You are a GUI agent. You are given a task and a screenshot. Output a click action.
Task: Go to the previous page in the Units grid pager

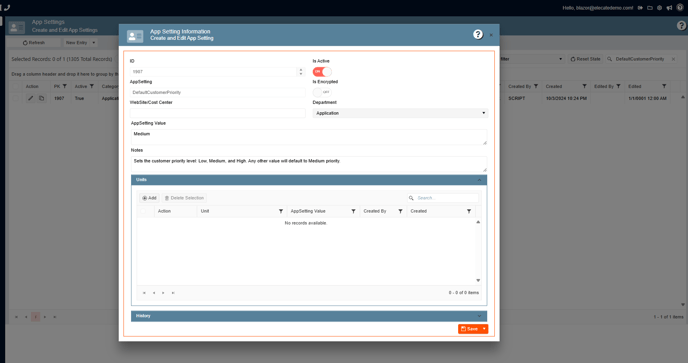(x=154, y=293)
